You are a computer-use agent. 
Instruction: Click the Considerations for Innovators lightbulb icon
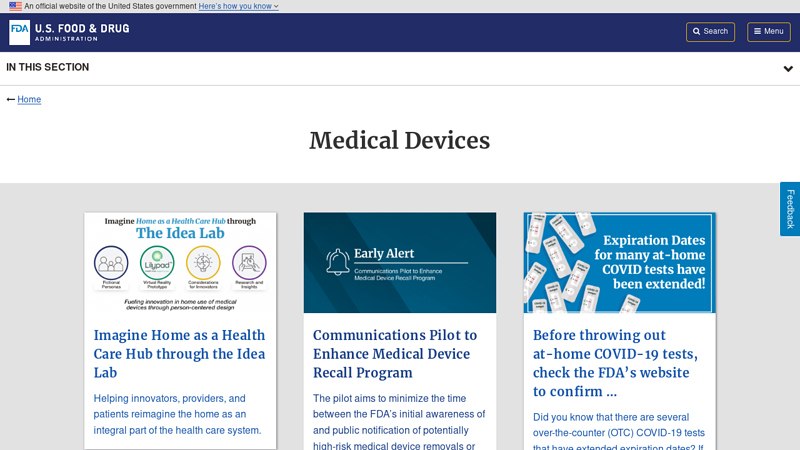pyautogui.click(x=203, y=263)
